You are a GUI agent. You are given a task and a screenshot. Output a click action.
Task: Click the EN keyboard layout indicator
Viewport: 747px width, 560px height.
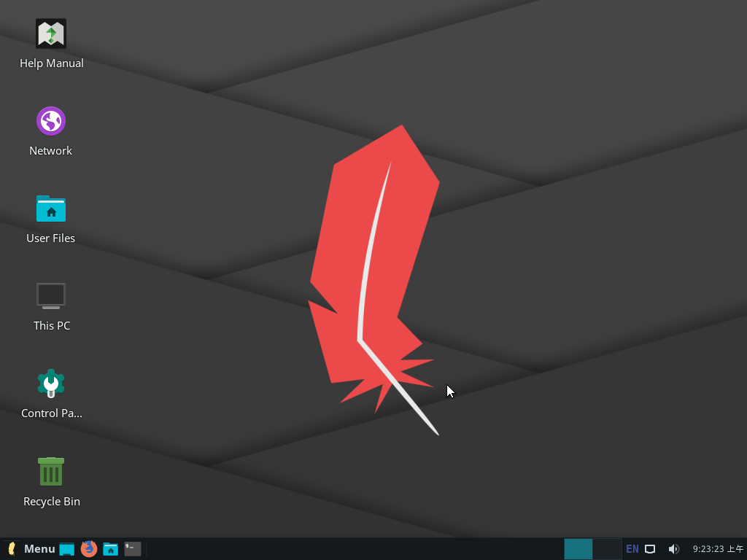point(632,549)
